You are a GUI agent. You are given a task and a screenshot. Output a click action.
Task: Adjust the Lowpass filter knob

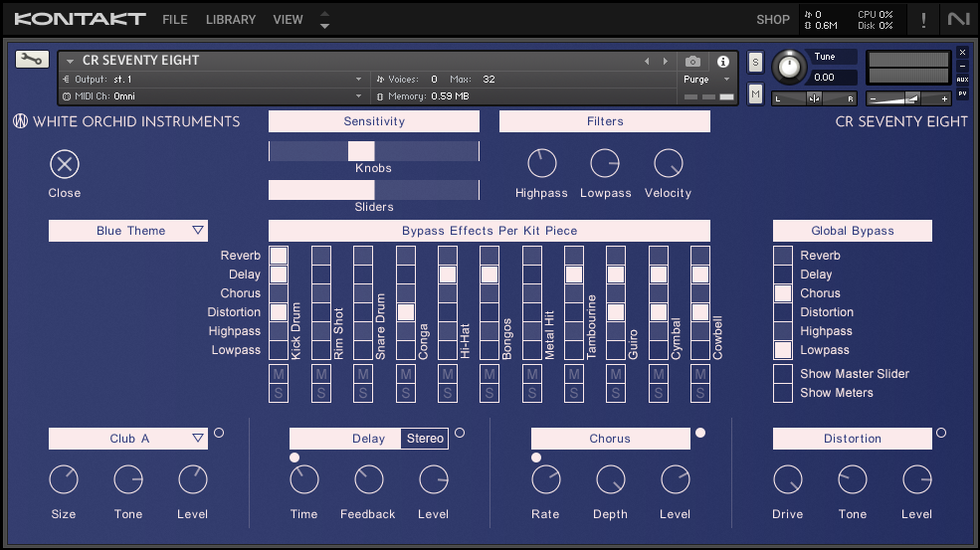pyautogui.click(x=605, y=164)
